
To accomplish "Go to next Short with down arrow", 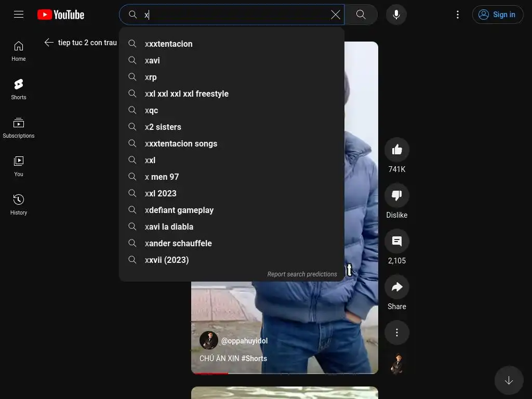I will coord(509,380).
